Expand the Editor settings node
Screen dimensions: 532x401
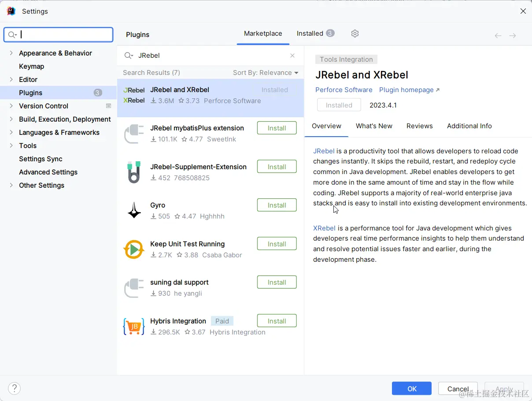(11, 79)
